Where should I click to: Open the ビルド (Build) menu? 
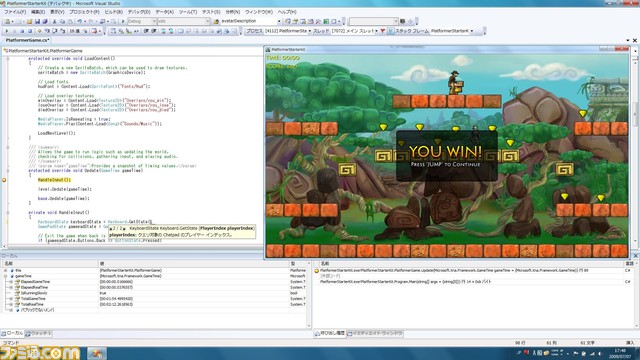pos(113,12)
